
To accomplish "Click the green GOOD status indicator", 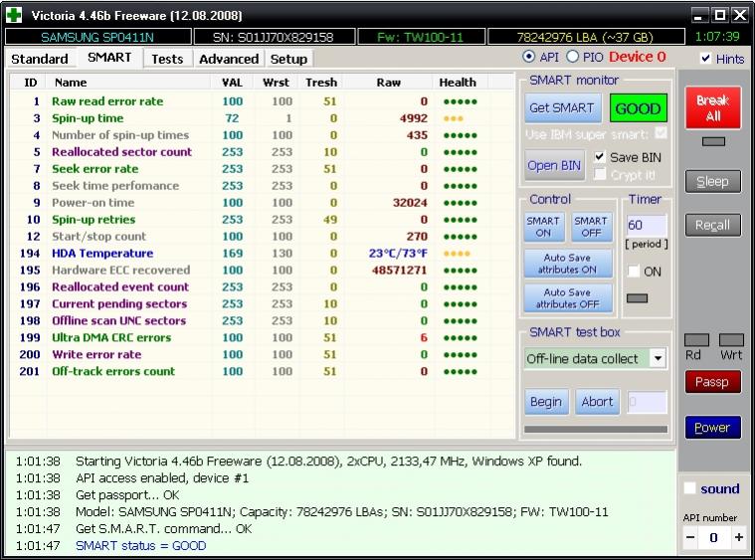I will (638, 108).
